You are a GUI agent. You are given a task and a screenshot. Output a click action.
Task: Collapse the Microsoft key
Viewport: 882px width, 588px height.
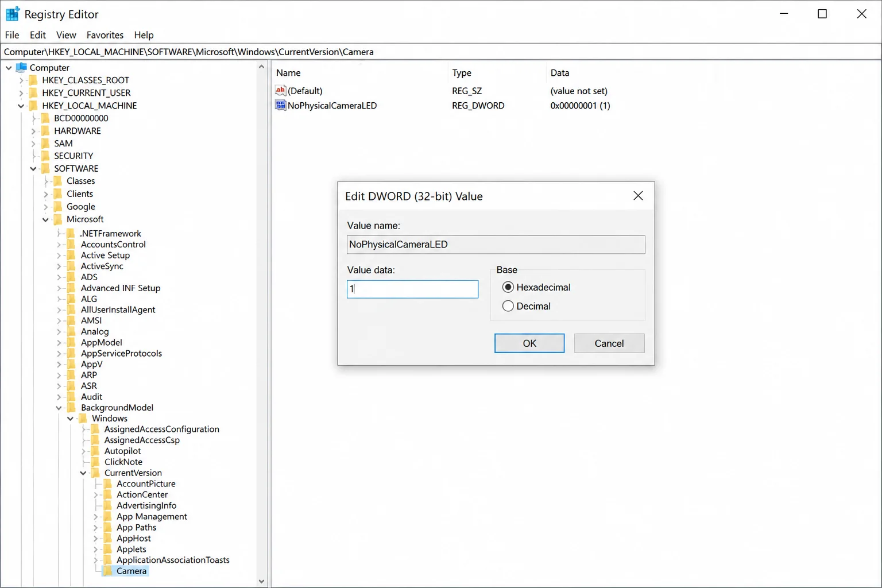point(45,219)
